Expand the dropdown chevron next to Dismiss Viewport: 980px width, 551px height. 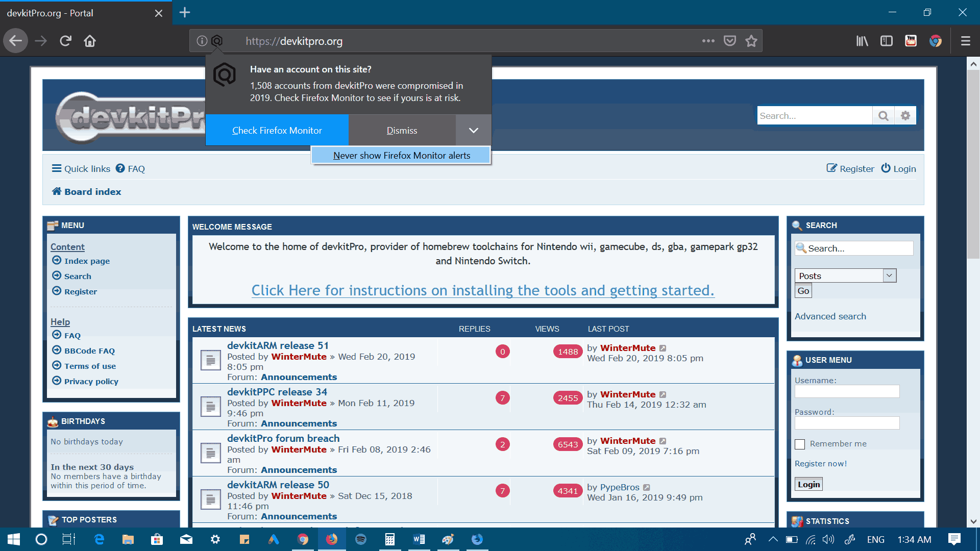(x=473, y=130)
